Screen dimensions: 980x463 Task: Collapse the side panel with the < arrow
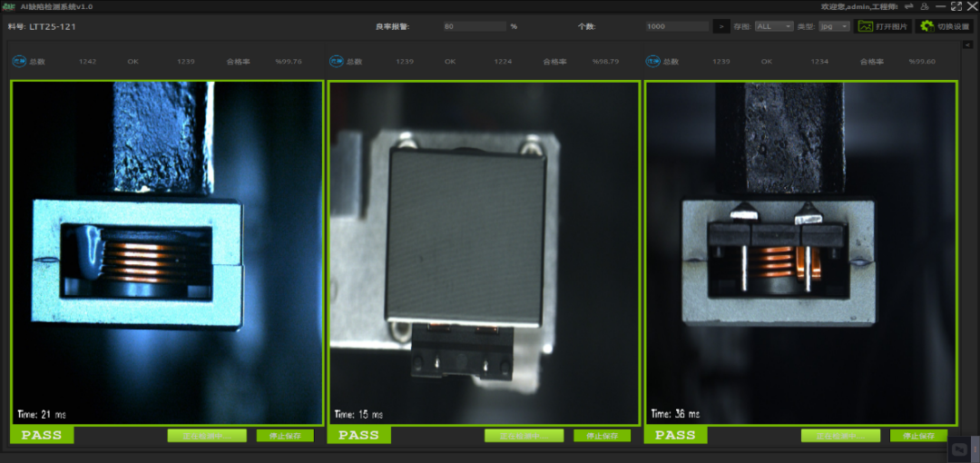pos(967,44)
